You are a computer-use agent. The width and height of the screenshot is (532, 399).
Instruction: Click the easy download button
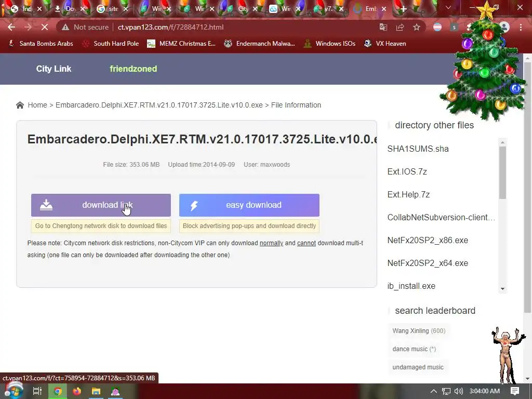click(x=249, y=205)
